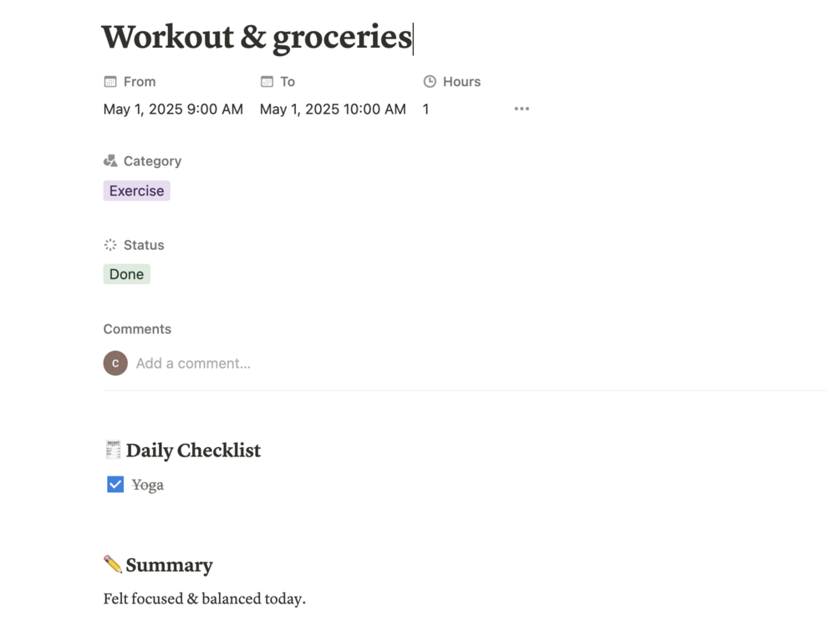Click the Daily Checklist newspaper emoji

coord(113,450)
